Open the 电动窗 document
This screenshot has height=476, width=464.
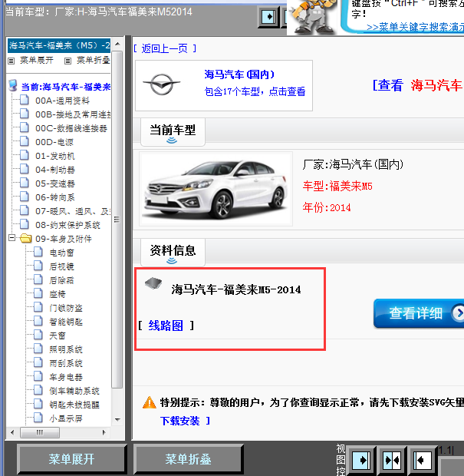(x=61, y=253)
